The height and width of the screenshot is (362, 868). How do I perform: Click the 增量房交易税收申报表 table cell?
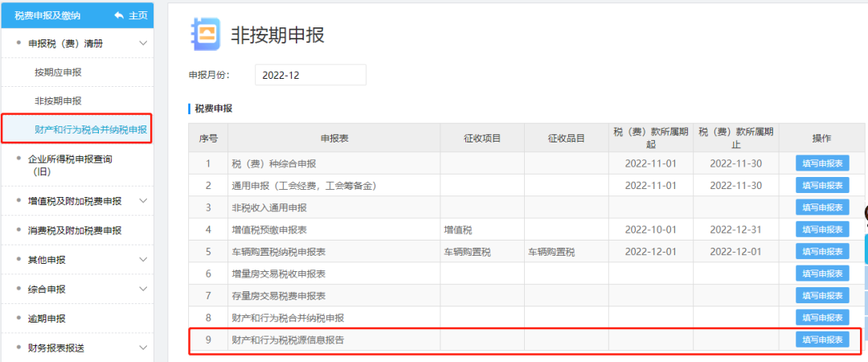[x=334, y=274]
